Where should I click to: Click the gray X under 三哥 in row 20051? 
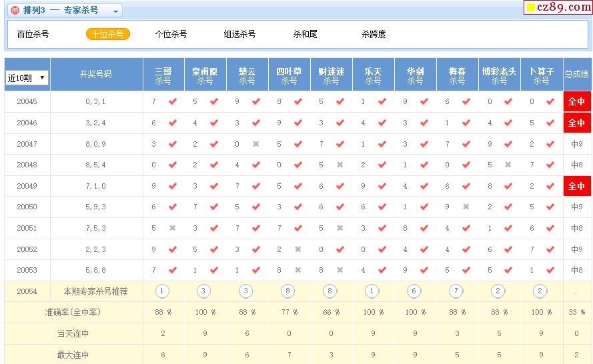coord(173,228)
